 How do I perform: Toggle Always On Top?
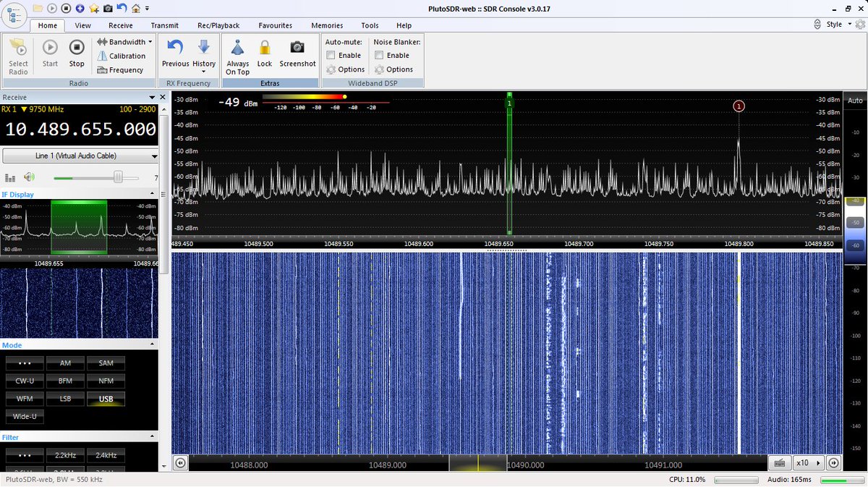point(237,56)
